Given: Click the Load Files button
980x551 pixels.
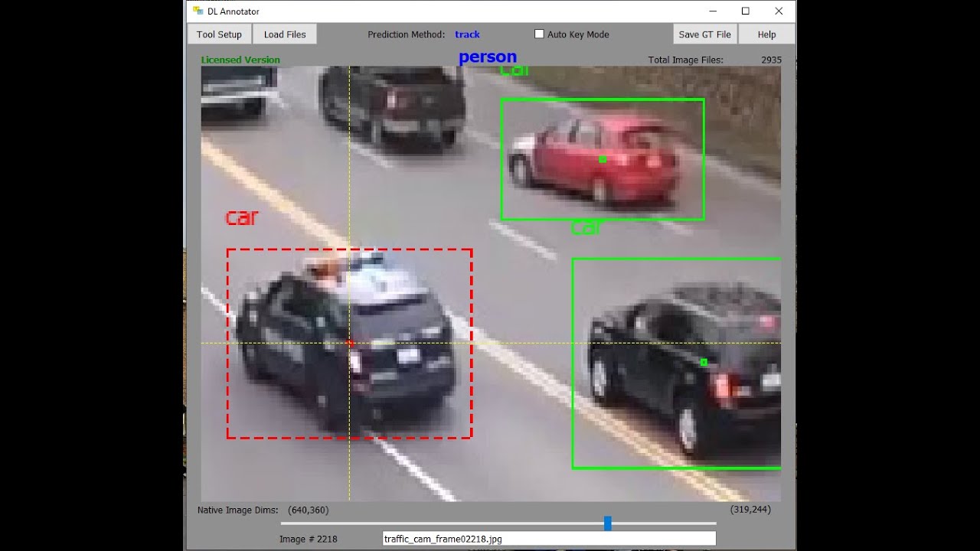Looking at the screenshot, I should click(x=285, y=34).
